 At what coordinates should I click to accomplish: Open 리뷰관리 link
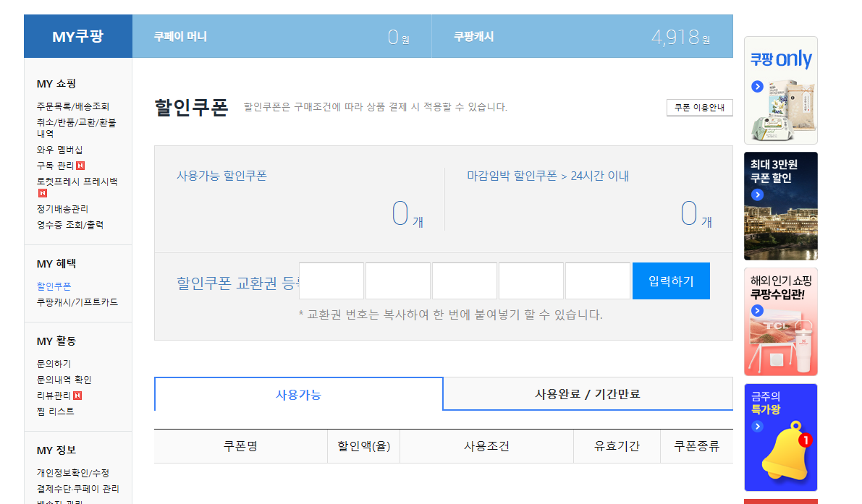coord(54,396)
